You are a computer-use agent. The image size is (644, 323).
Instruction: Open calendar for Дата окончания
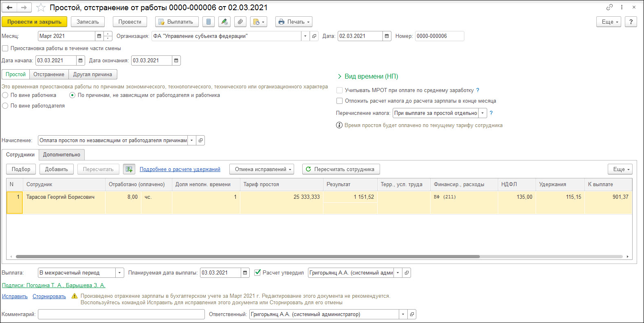tap(176, 61)
